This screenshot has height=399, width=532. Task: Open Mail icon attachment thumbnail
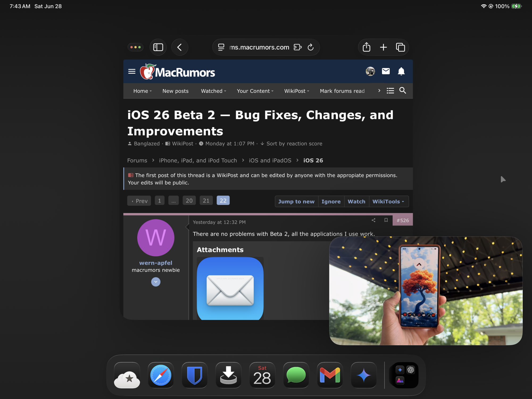tap(230, 289)
